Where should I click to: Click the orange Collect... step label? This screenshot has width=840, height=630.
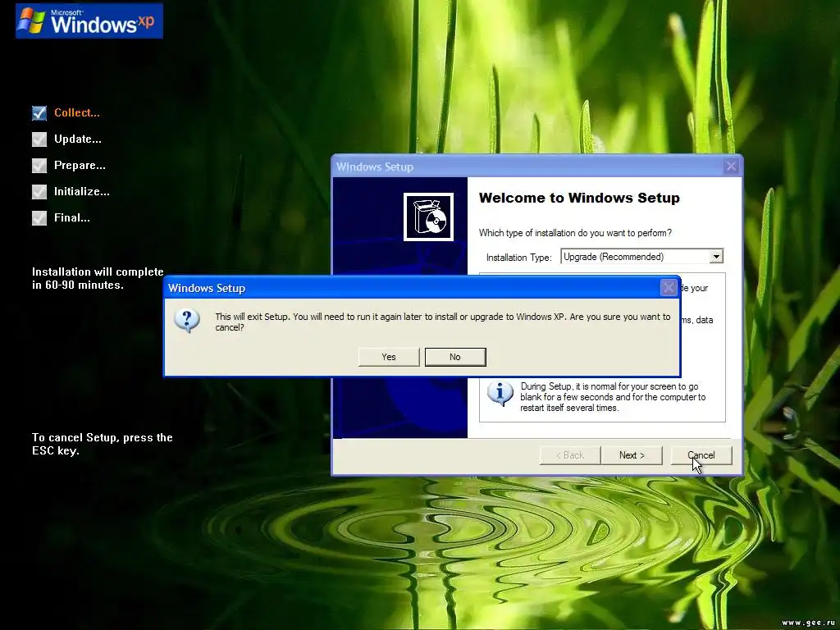pos(77,113)
